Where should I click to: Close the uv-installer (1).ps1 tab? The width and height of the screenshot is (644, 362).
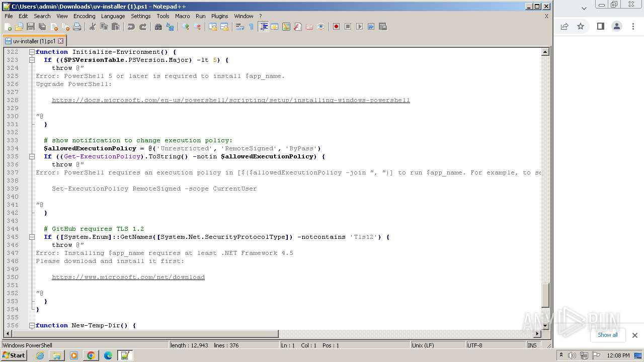[x=61, y=41]
